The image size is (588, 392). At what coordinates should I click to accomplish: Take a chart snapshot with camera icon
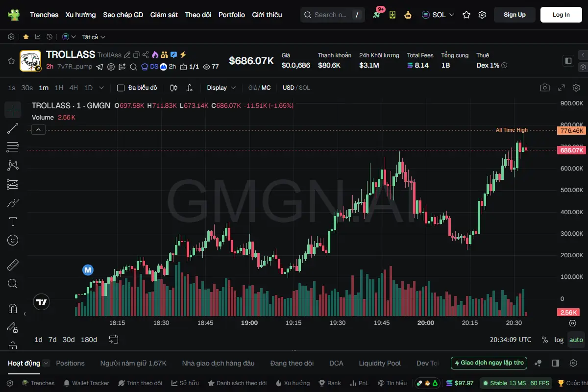(x=545, y=88)
